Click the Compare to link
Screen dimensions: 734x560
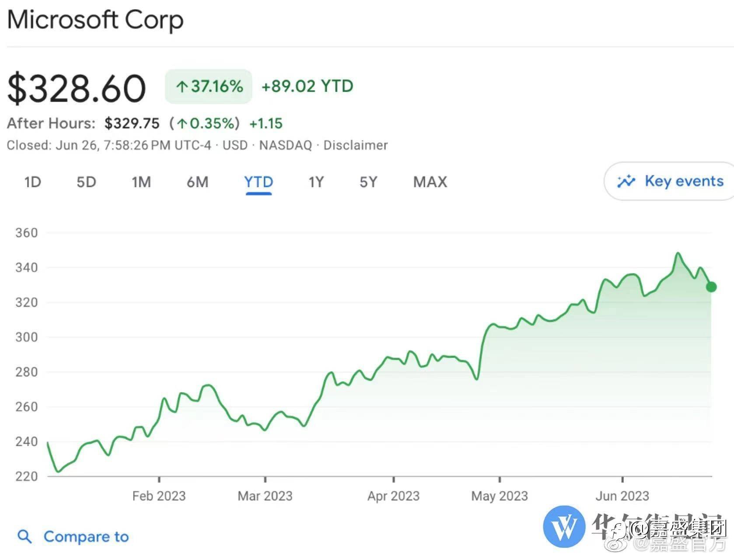tap(86, 536)
